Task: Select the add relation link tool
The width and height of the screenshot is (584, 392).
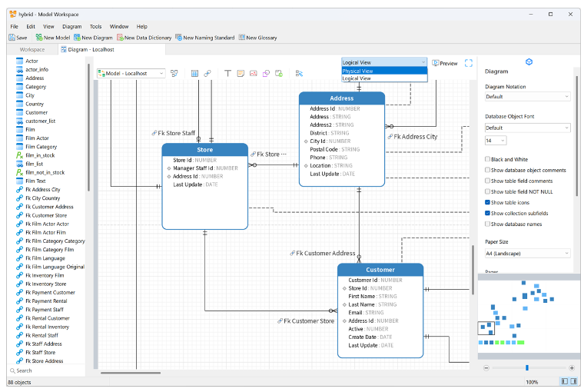Action: [207, 74]
